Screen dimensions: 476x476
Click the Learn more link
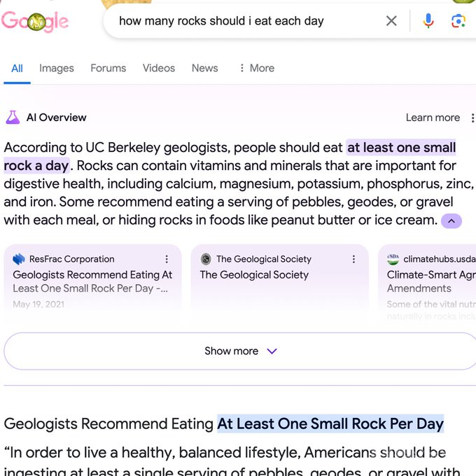433,118
